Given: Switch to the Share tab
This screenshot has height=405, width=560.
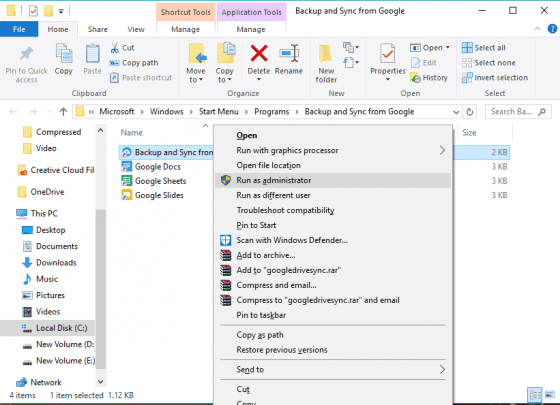Looking at the screenshot, I should [x=98, y=29].
